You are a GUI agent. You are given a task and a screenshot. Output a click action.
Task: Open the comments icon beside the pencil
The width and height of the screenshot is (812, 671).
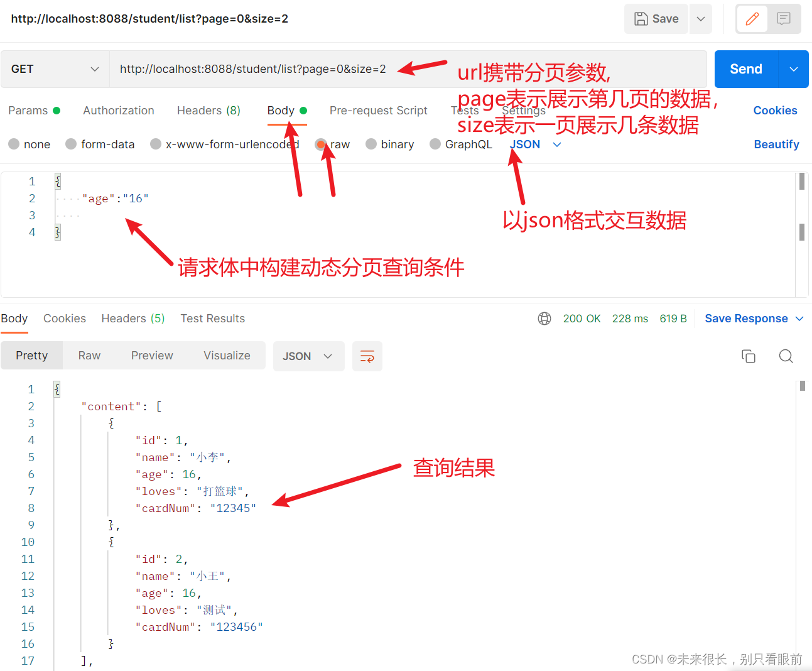[783, 19]
